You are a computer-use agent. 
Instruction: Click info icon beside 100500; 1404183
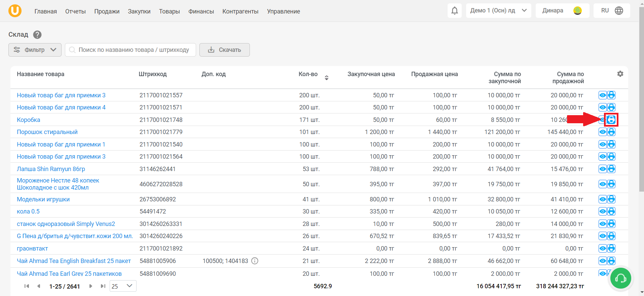coord(255,261)
